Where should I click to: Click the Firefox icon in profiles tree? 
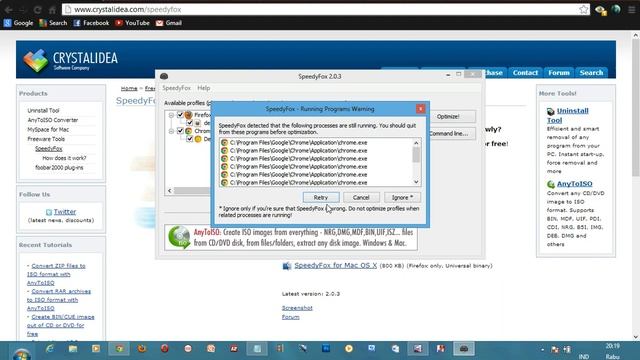[x=188, y=115]
